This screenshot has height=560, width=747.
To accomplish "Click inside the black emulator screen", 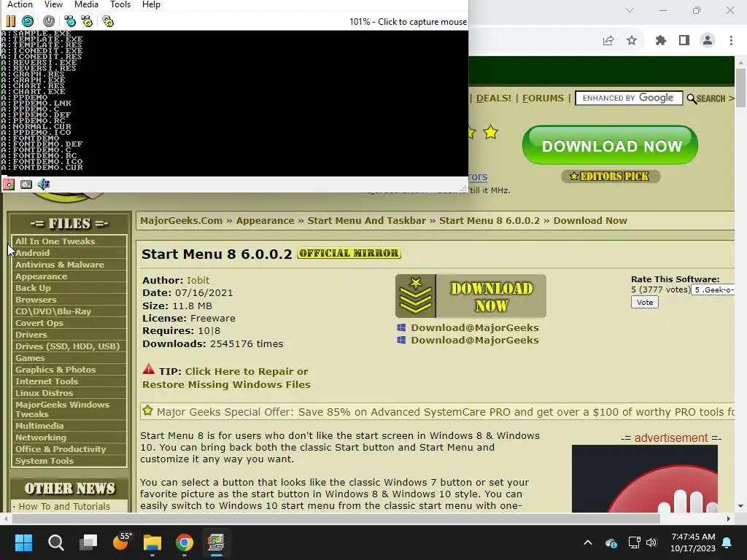I will click(234, 104).
